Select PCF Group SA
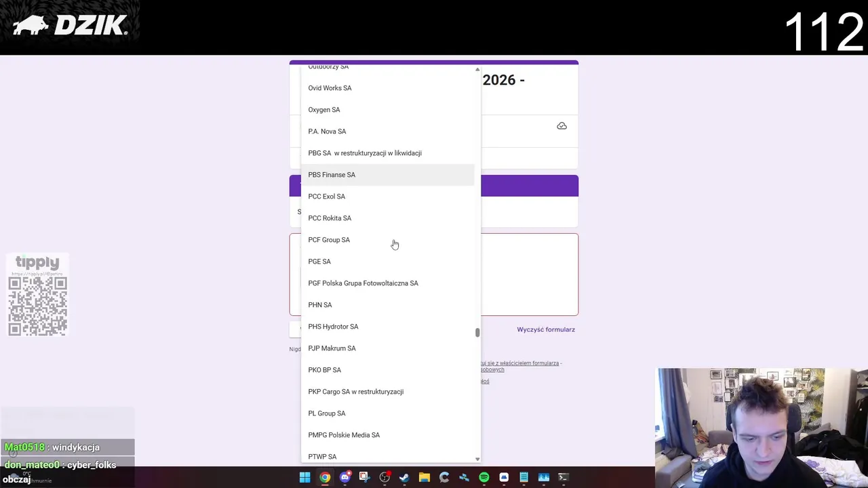 [387, 240]
